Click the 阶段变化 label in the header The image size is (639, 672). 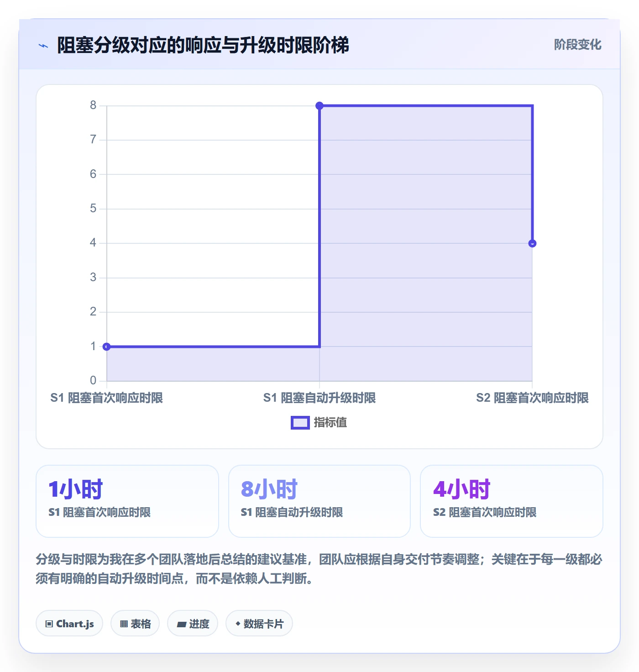pos(577,45)
